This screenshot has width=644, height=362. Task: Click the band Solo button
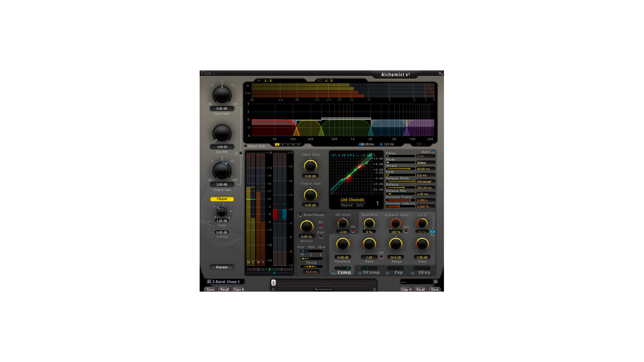point(359,205)
